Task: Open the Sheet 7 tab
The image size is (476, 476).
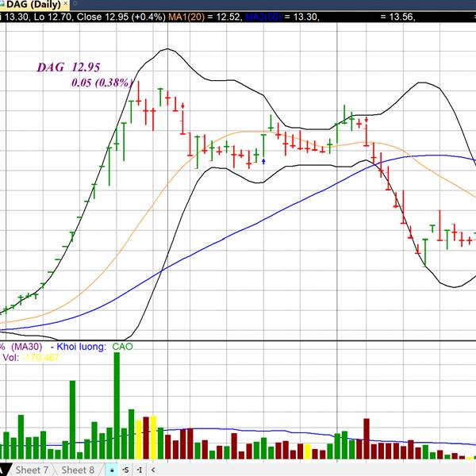Action: point(32,470)
